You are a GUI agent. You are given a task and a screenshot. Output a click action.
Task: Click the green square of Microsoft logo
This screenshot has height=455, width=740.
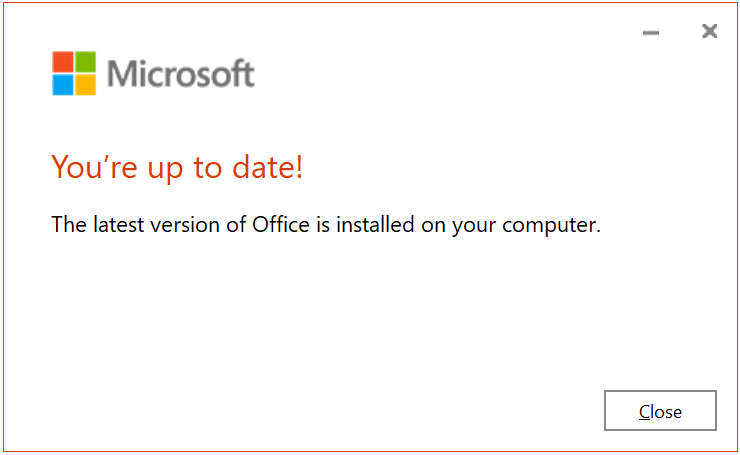click(85, 61)
